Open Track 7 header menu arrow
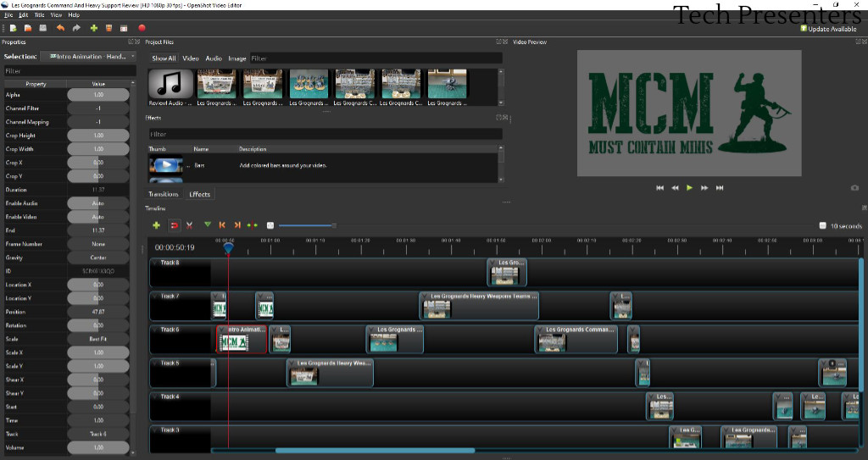The height and width of the screenshot is (460, 868). click(156, 297)
